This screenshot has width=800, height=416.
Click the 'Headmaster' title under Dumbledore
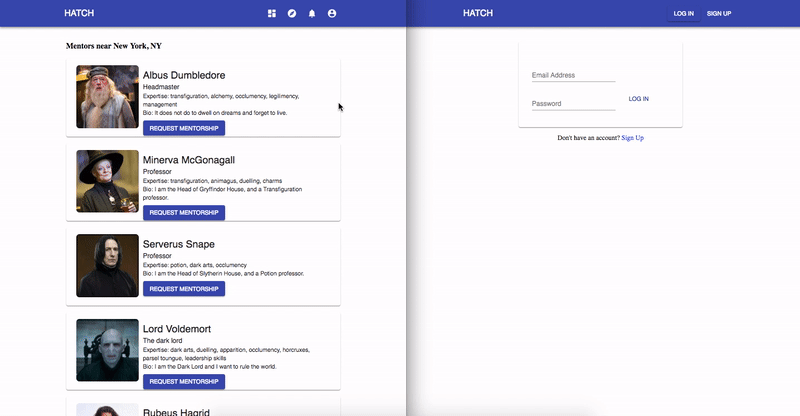161,87
